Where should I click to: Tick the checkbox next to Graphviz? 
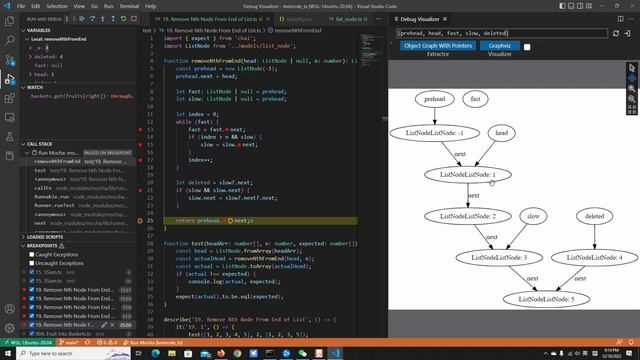click(x=527, y=47)
